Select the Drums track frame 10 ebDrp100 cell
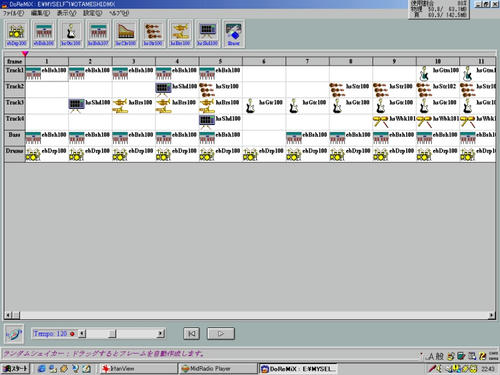 (438, 154)
